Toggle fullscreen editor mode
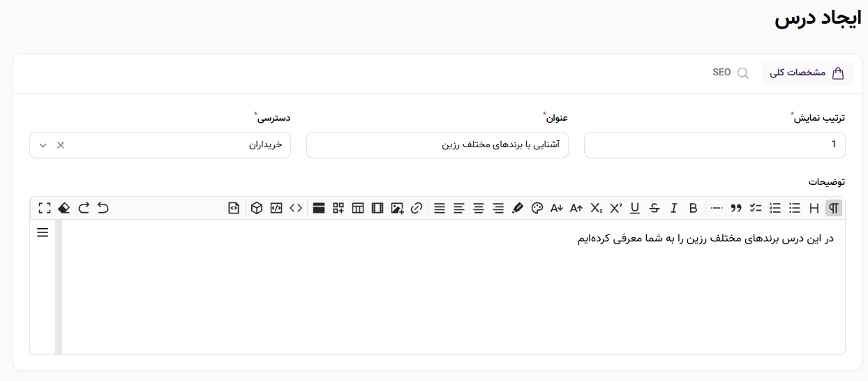The width and height of the screenshot is (868, 381). (x=45, y=208)
